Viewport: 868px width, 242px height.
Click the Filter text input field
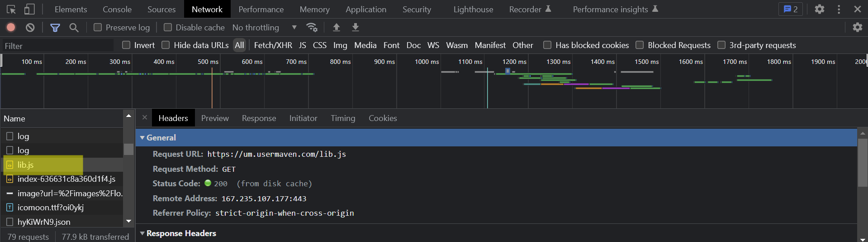57,46
